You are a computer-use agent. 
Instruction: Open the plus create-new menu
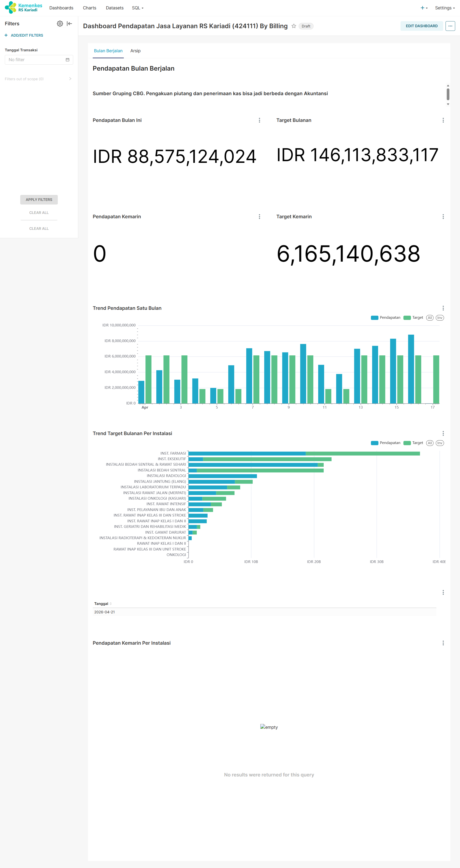click(x=424, y=8)
